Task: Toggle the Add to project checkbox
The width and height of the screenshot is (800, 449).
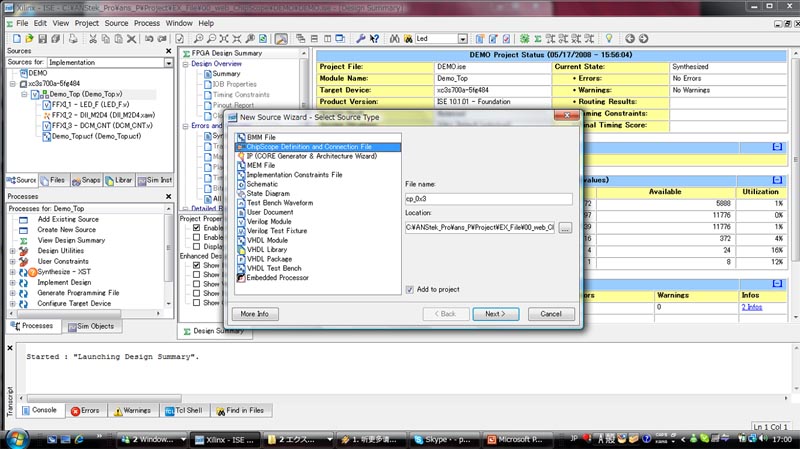Action: click(409, 290)
